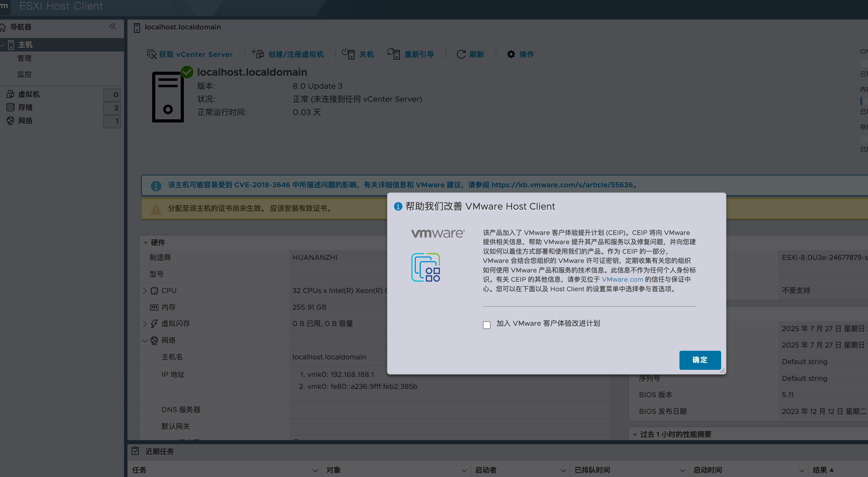Collapse the 硬件 section triangle
Image resolution: width=868 pixels, height=477 pixels.
(x=146, y=243)
